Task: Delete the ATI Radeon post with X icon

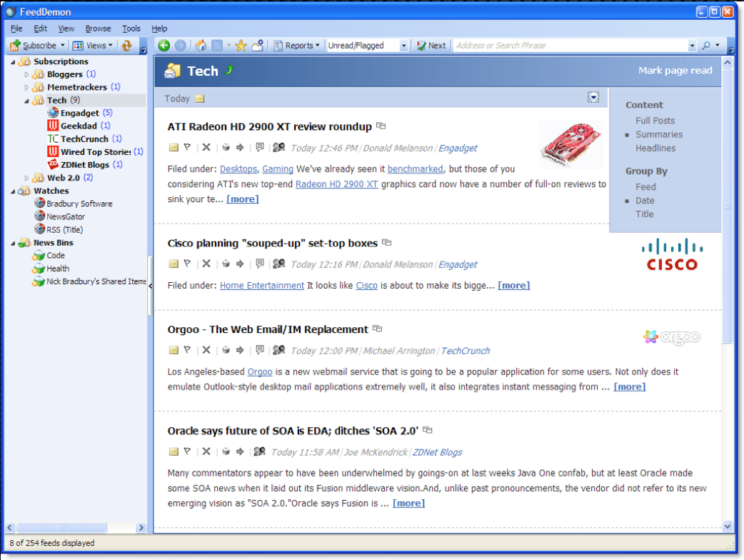Action: 206,148
